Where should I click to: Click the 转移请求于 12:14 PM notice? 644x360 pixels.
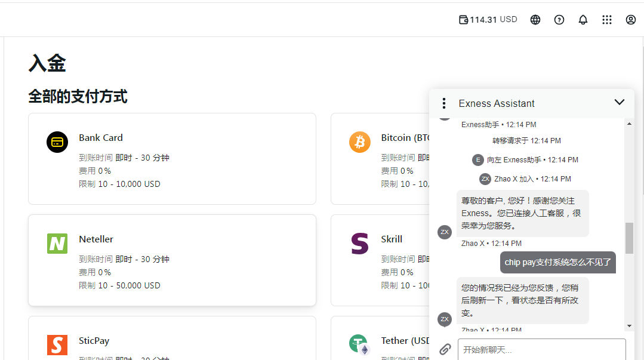526,140
